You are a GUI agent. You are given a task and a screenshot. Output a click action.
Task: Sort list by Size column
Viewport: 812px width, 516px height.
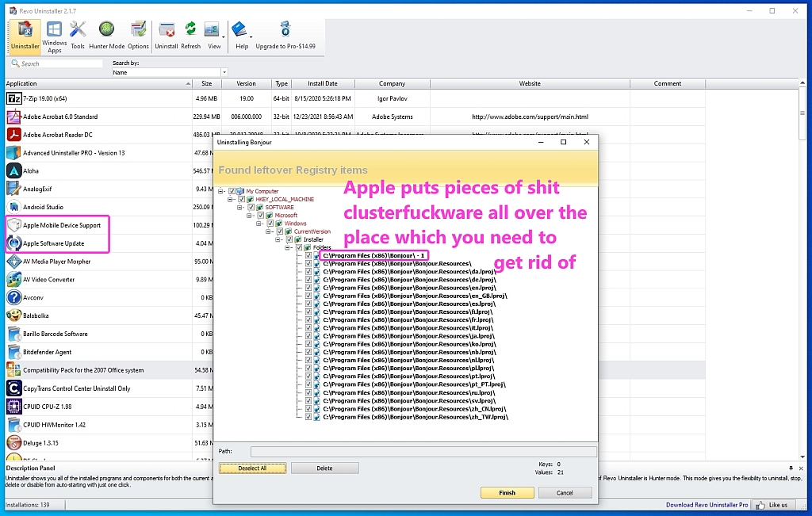(x=207, y=83)
